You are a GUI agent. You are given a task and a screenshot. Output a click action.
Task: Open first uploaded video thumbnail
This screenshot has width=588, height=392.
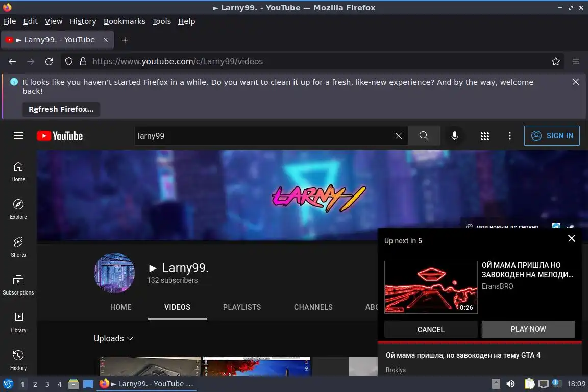(x=150, y=366)
